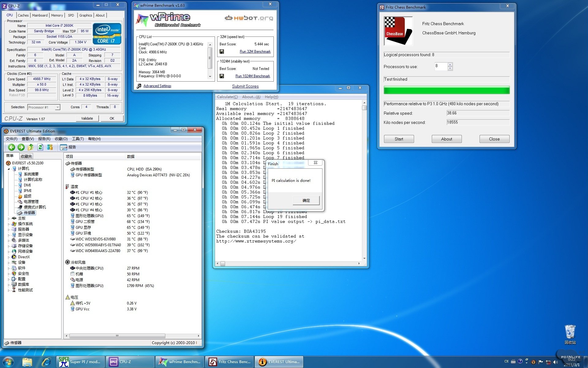Click the EVEREST up-level folder icon
Viewport: 588px width, 368px height.
[31, 148]
